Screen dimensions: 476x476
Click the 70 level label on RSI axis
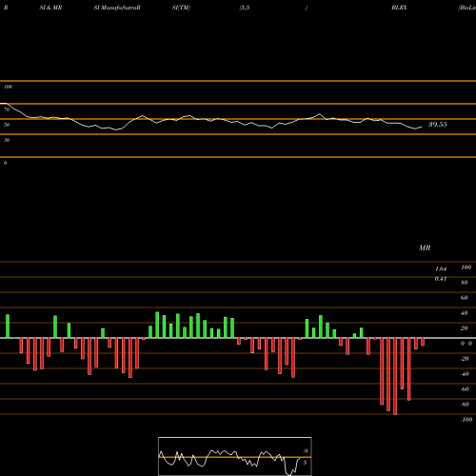7,109
